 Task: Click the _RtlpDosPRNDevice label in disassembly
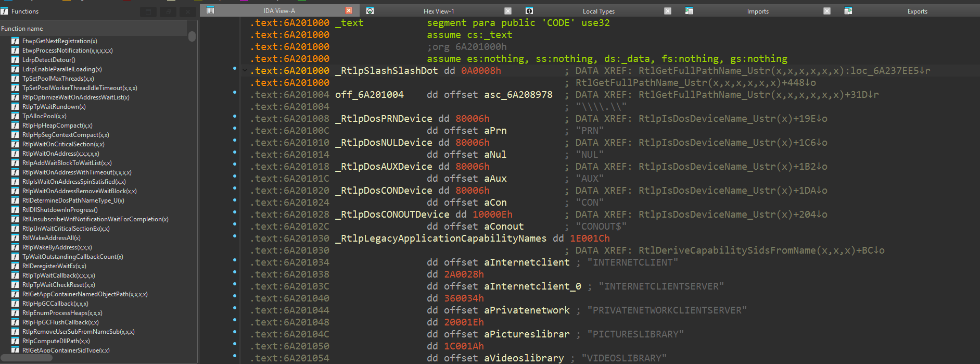384,119
